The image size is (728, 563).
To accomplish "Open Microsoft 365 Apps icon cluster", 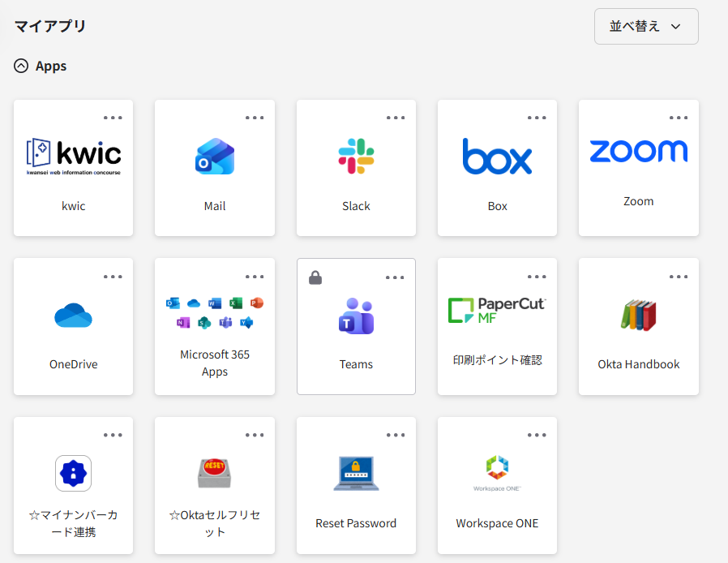I will point(215,312).
